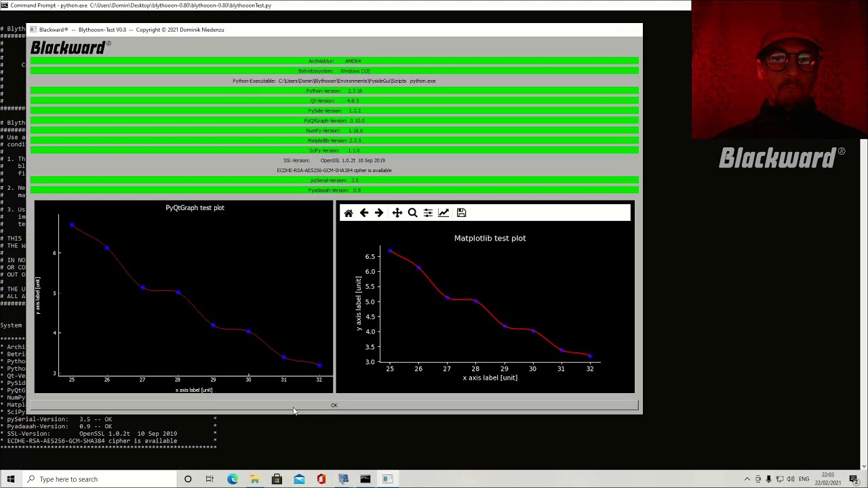Click the Python-Version green status row
868x488 pixels.
pos(334,91)
